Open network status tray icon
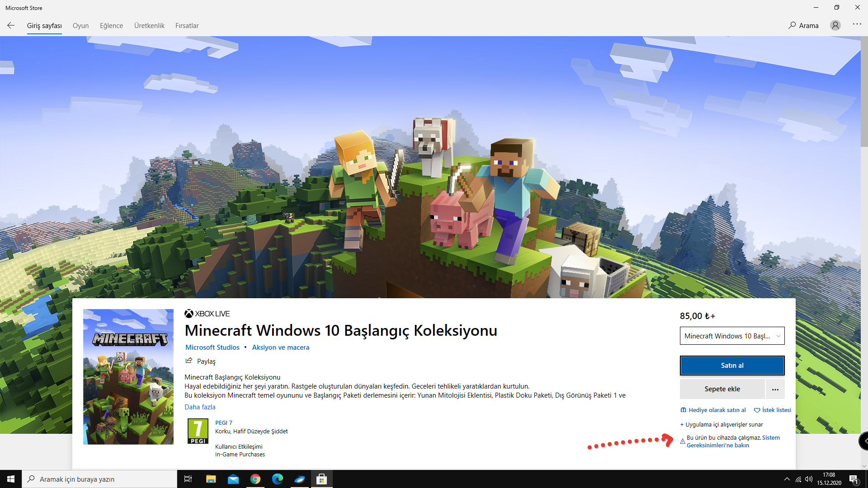Viewport: 868px width, 488px height. pos(798,479)
